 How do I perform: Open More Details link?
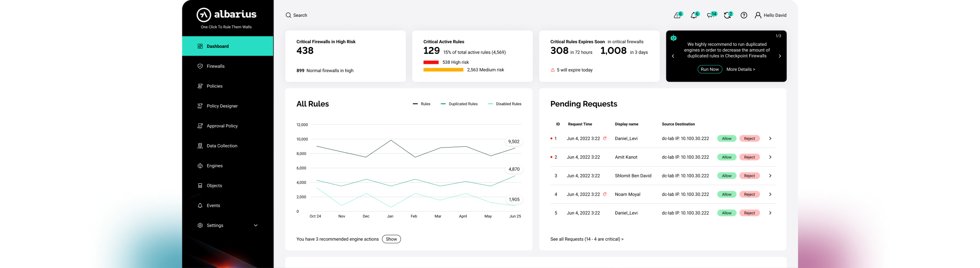(741, 69)
